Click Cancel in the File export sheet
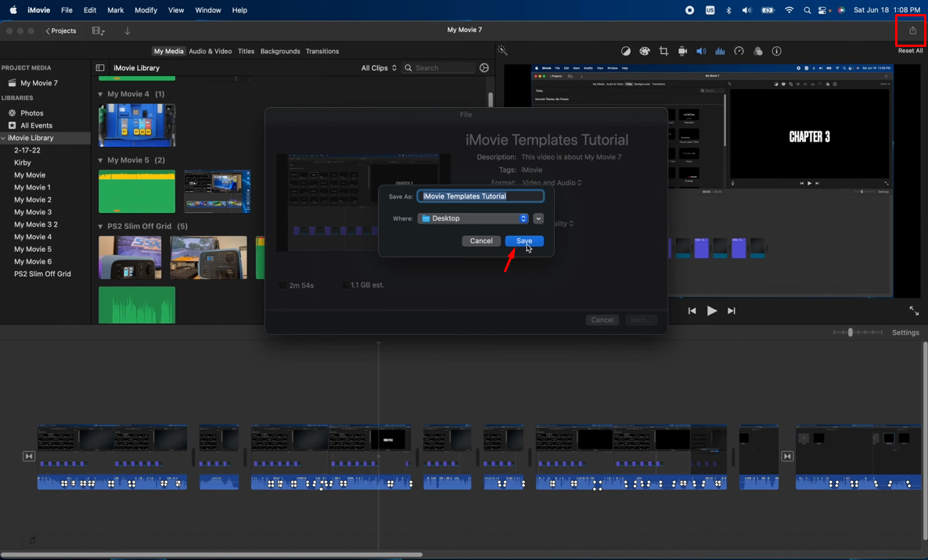The image size is (928, 560). coord(602,320)
